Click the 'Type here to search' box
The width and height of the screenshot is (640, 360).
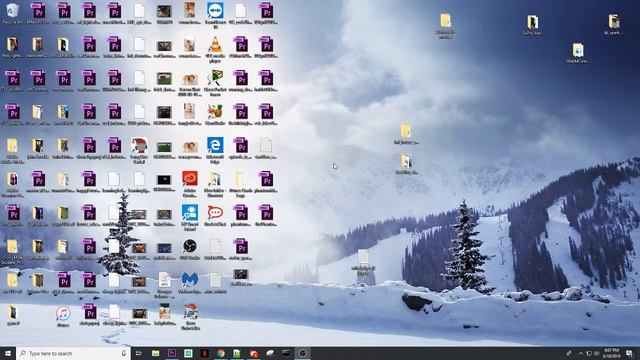73,353
